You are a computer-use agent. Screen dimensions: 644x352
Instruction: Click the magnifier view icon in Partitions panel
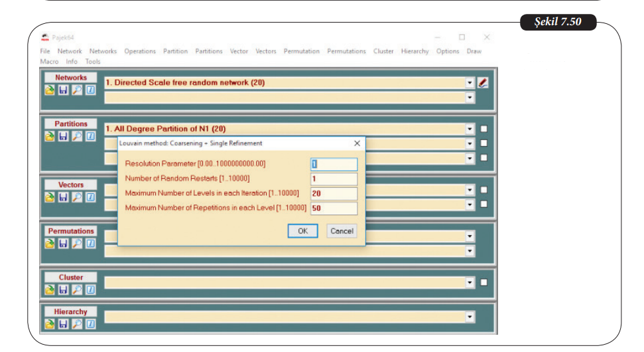(x=77, y=137)
